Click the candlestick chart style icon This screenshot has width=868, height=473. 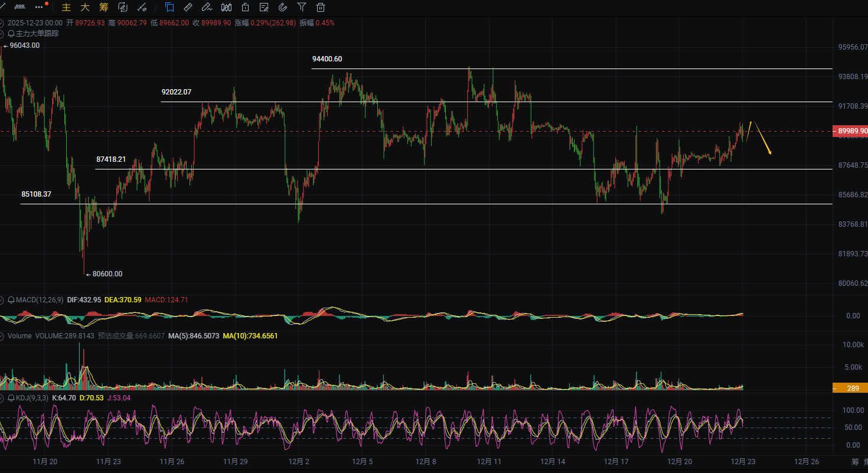pos(226,7)
